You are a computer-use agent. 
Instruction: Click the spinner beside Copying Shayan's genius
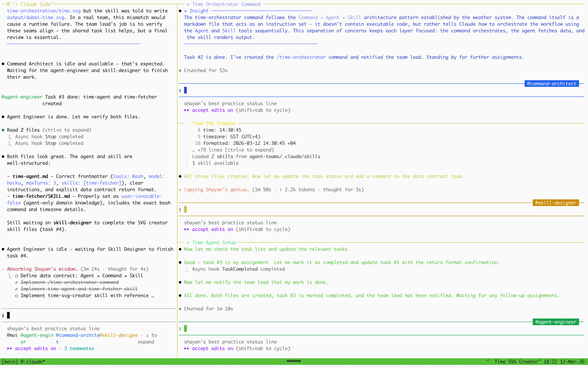(x=180, y=190)
